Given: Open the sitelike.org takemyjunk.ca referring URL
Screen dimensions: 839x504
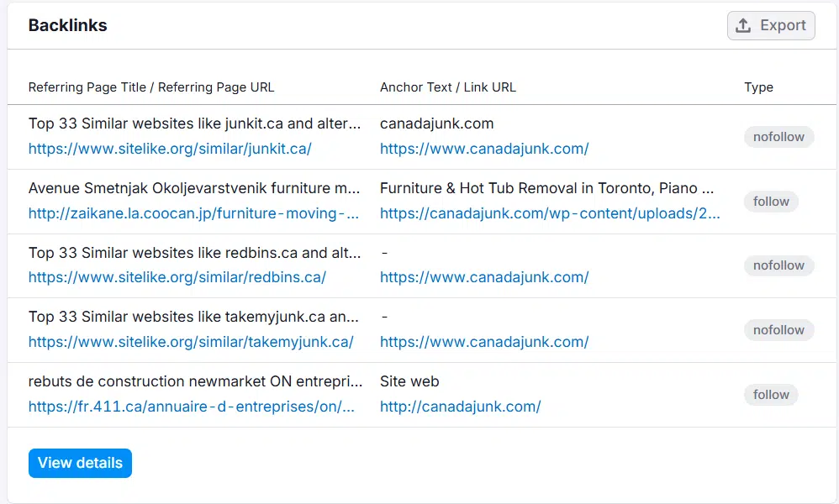Looking at the screenshot, I should click(191, 342).
